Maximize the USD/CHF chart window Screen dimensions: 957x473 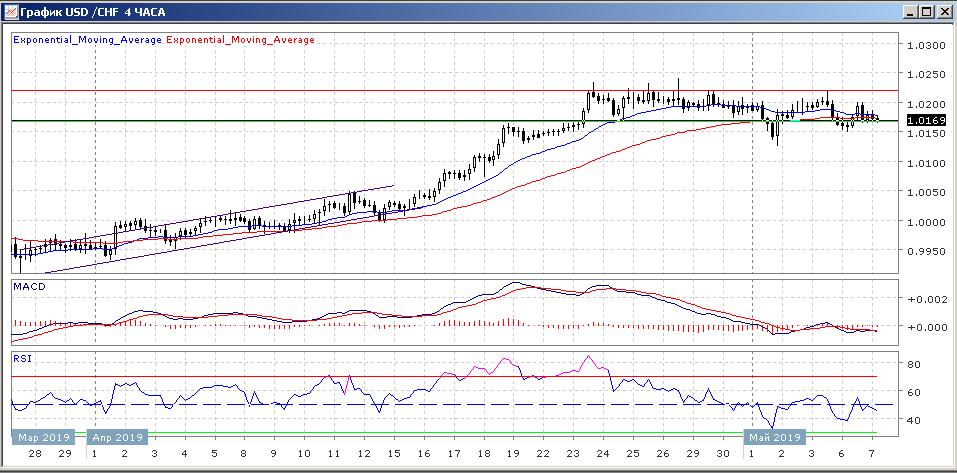coord(927,11)
